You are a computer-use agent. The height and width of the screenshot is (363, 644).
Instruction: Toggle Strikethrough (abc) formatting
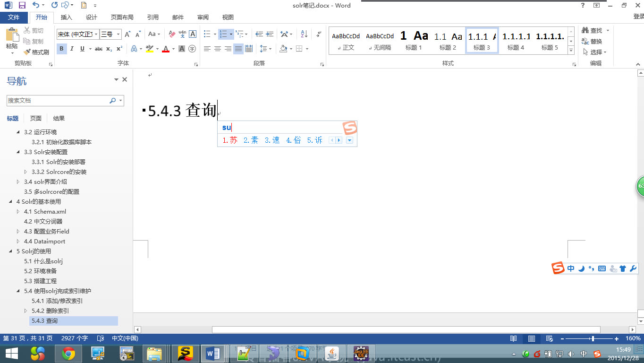99,49
